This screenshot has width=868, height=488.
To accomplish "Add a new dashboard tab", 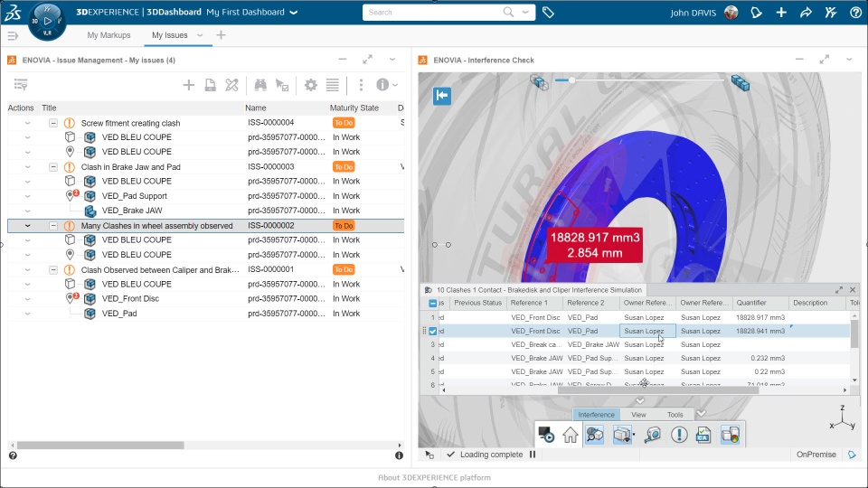I will tap(221, 35).
